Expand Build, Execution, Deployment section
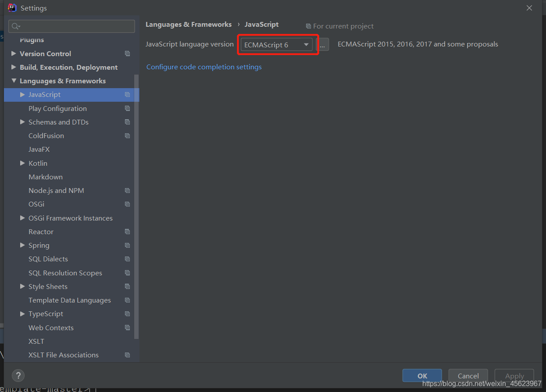 14,67
